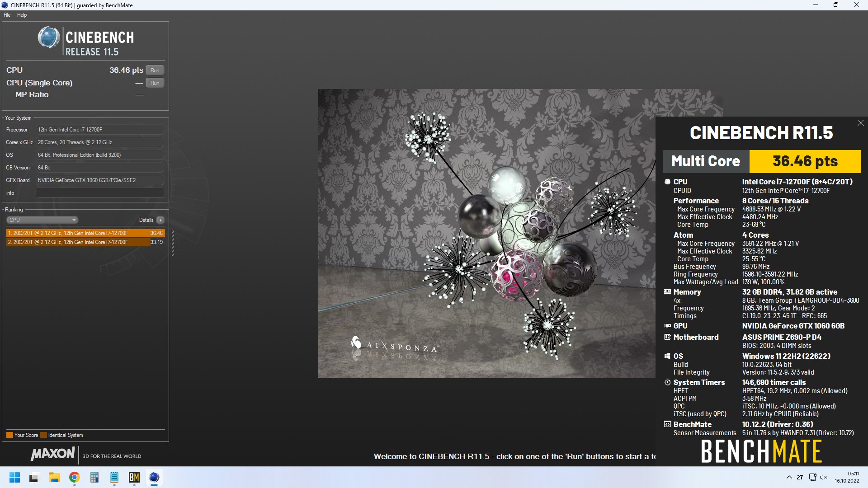Switch to Cinebench taskbar icon
This screenshot has width=868, height=488.
click(x=154, y=477)
